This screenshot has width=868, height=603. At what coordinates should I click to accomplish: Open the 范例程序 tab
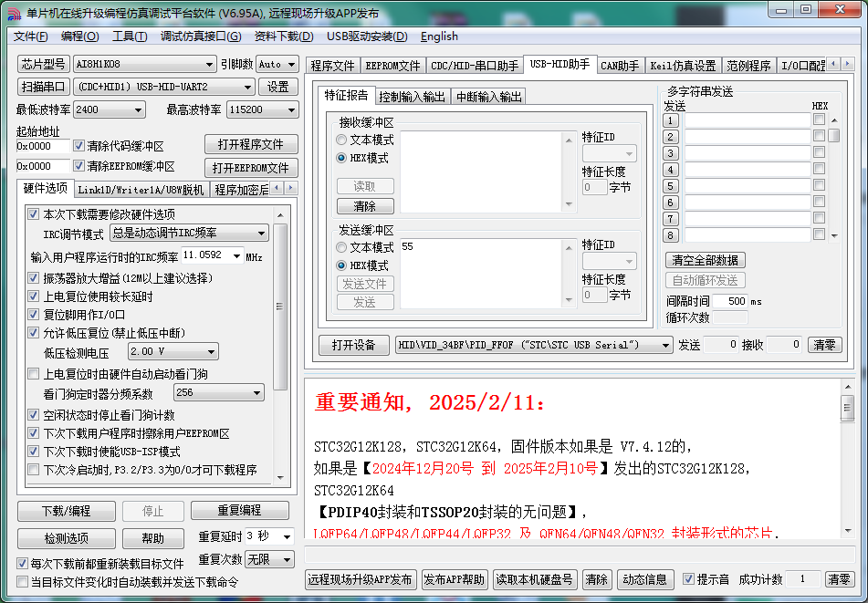(x=748, y=66)
